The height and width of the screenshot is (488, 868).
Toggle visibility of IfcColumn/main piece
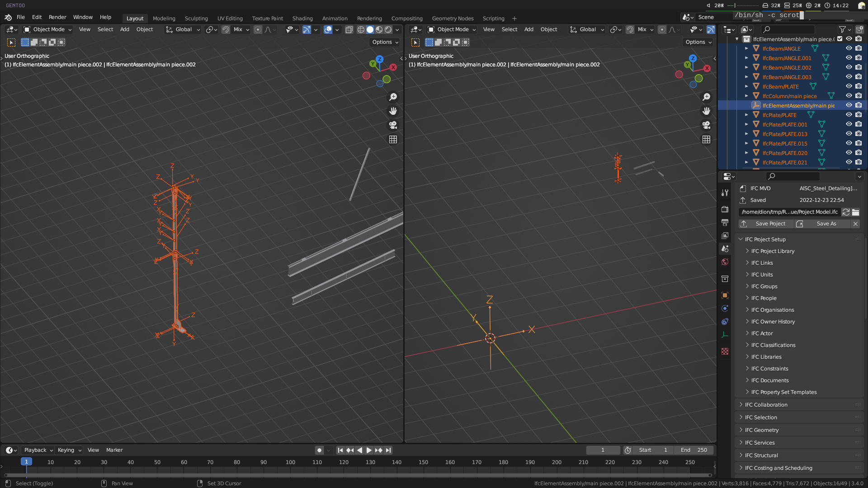click(x=849, y=96)
